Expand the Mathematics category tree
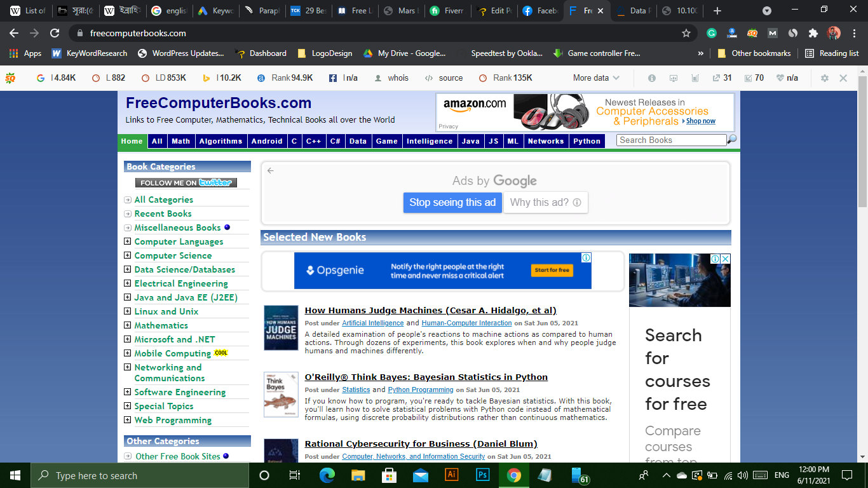This screenshot has height=488, width=868. coord(128,325)
